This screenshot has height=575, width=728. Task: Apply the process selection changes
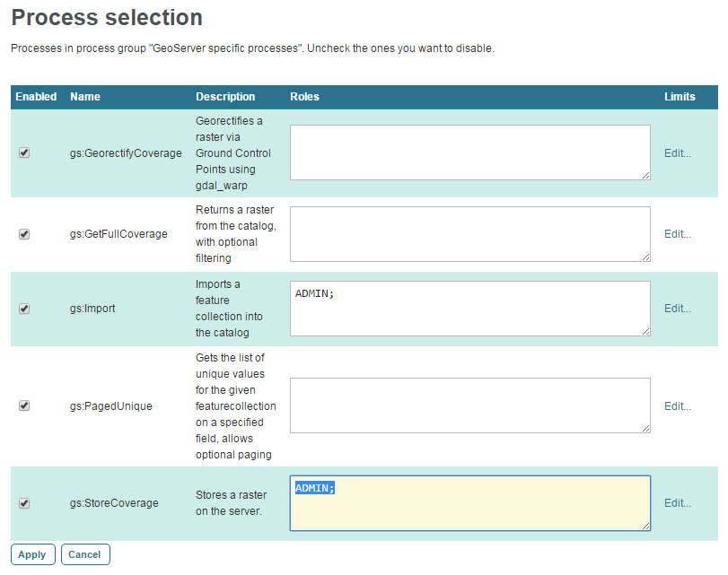coord(32,554)
